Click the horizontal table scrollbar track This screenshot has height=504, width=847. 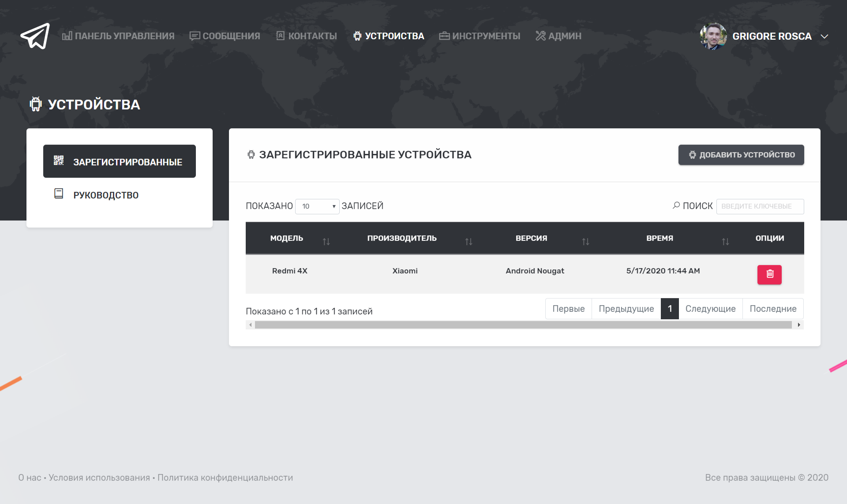523,325
